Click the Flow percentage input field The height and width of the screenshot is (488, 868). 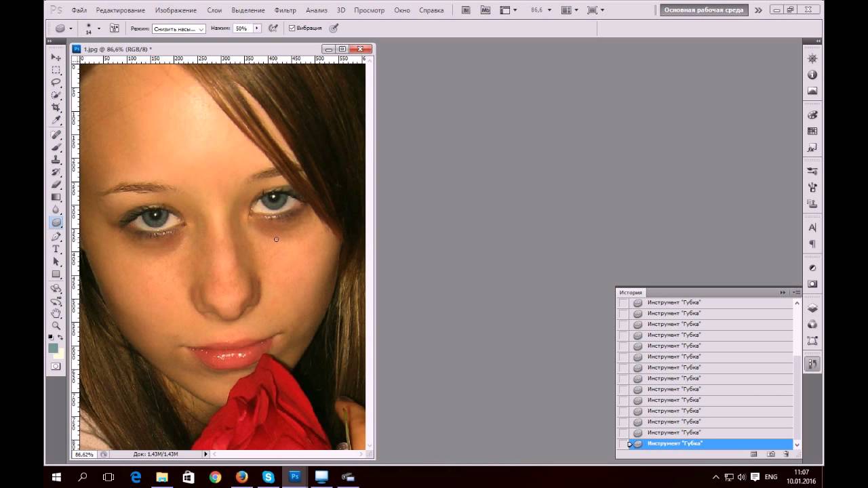click(x=242, y=28)
